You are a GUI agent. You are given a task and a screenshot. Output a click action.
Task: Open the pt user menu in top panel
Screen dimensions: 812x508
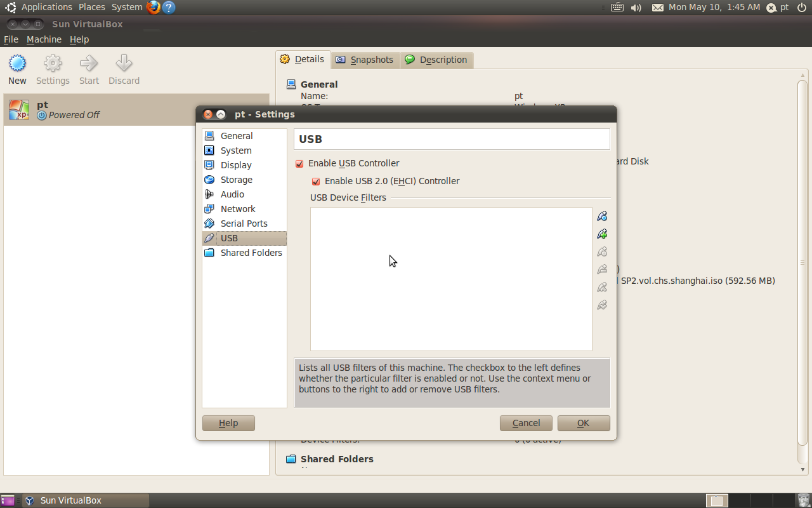(x=778, y=7)
